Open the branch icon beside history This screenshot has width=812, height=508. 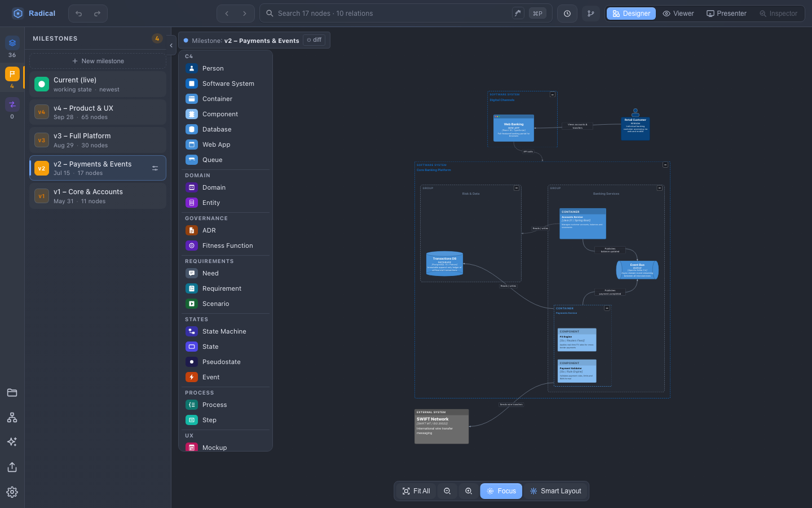(x=591, y=14)
